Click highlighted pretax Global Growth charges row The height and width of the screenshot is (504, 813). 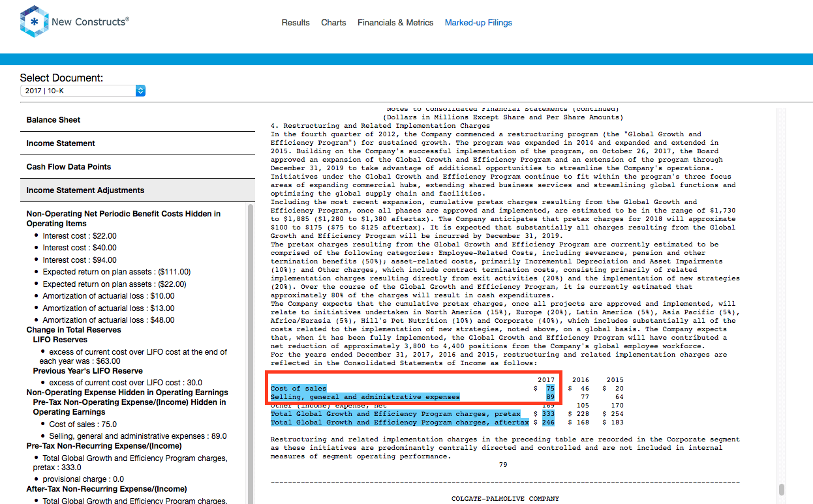pyautogui.click(x=395, y=414)
